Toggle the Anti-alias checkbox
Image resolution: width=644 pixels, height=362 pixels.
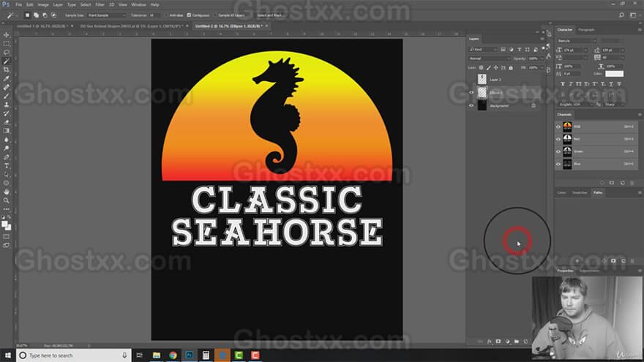tap(166, 15)
